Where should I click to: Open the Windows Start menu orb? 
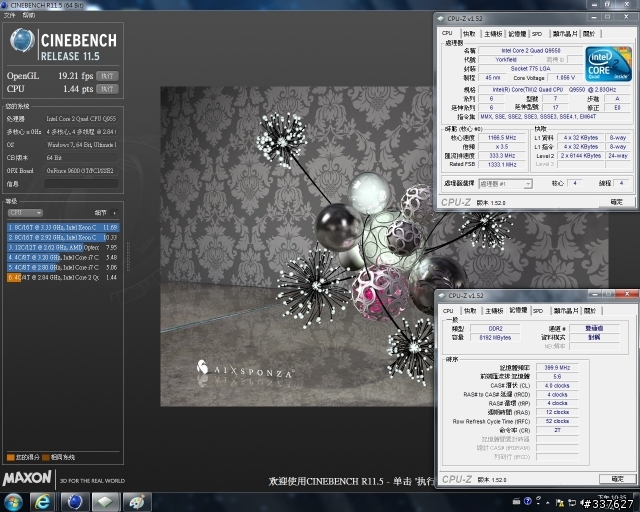coord(13,502)
